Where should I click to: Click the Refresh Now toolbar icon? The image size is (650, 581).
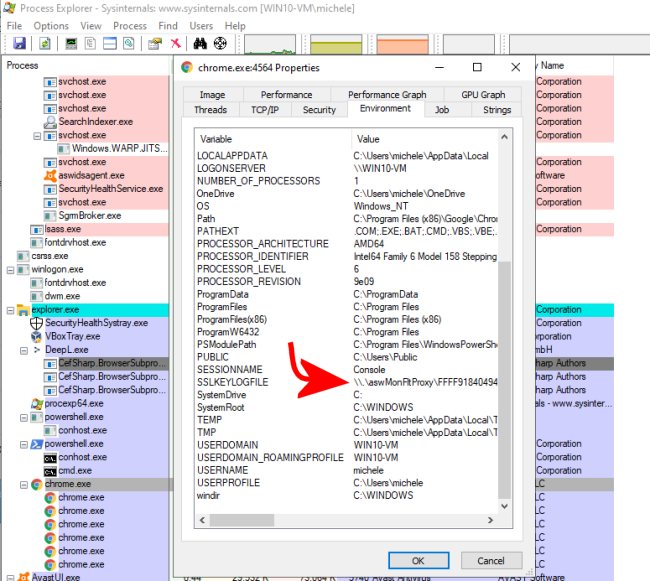(x=45, y=43)
